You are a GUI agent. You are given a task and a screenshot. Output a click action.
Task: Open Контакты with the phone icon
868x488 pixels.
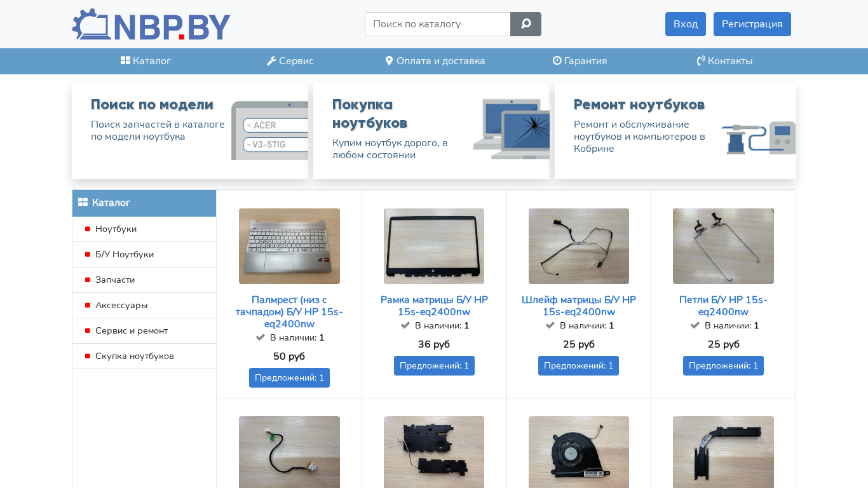tap(724, 61)
